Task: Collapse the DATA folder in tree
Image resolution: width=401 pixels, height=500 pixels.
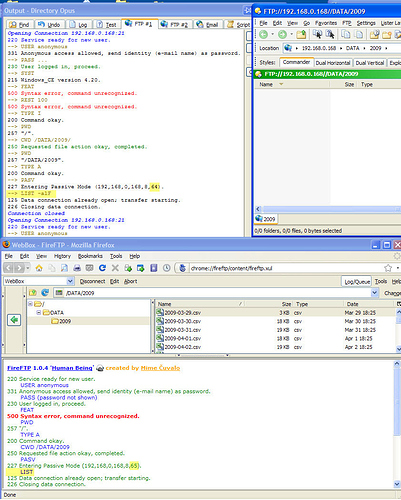Action: pos(39,312)
